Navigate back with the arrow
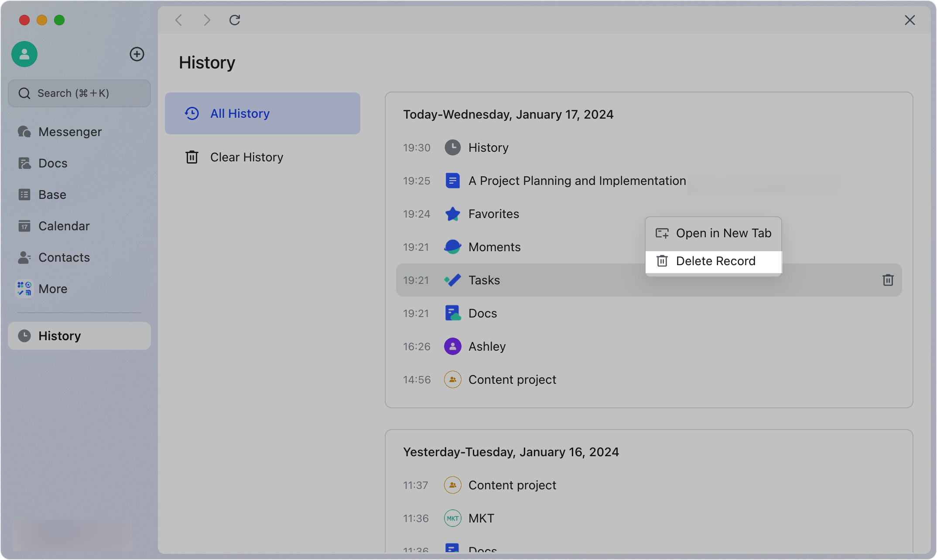Image resolution: width=937 pixels, height=560 pixels. click(x=178, y=20)
